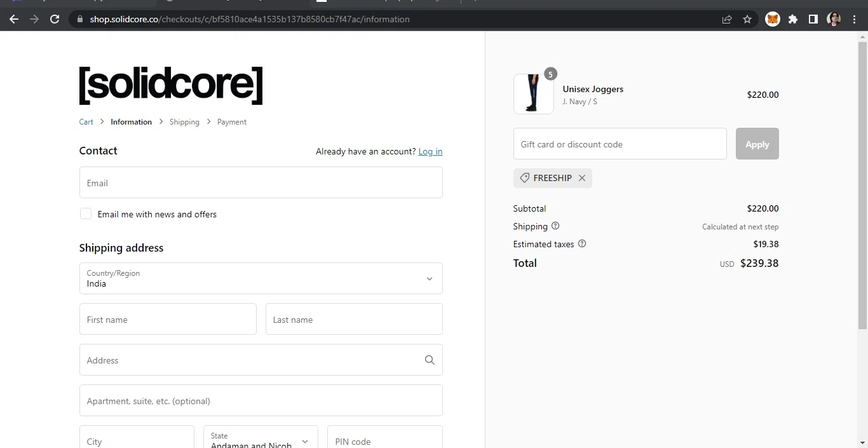Go to Cart breadcrumb
Image resolution: width=868 pixels, height=448 pixels.
[x=86, y=122]
